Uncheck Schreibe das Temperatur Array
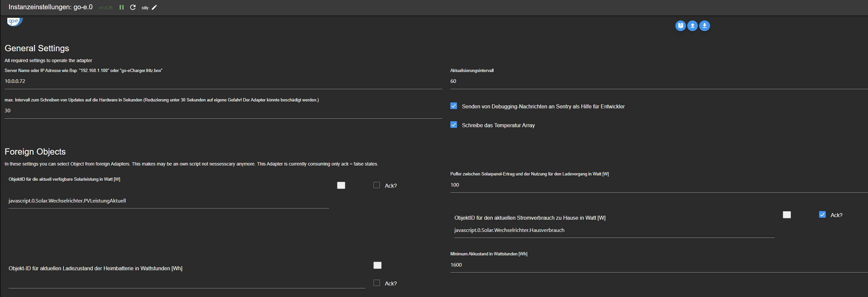The height and width of the screenshot is (297, 868). (x=454, y=125)
